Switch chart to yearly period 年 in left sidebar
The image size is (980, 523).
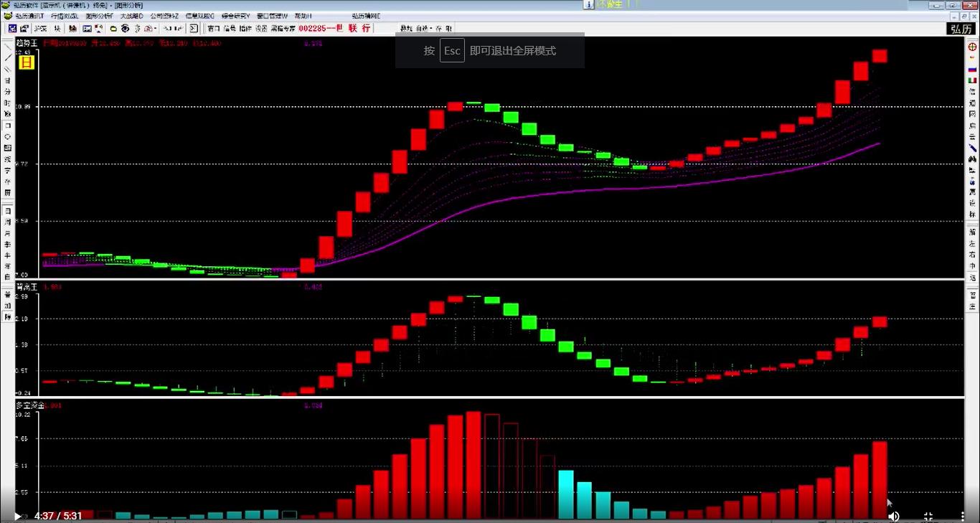tap(8, 265)
